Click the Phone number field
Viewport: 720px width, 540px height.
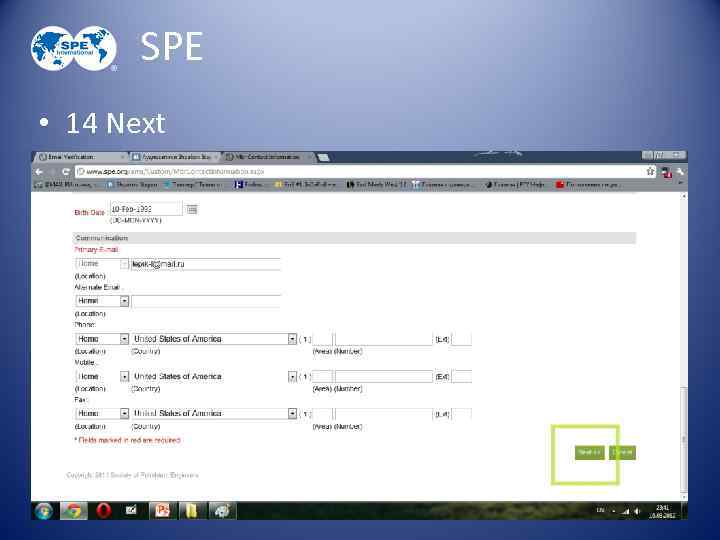384,339
